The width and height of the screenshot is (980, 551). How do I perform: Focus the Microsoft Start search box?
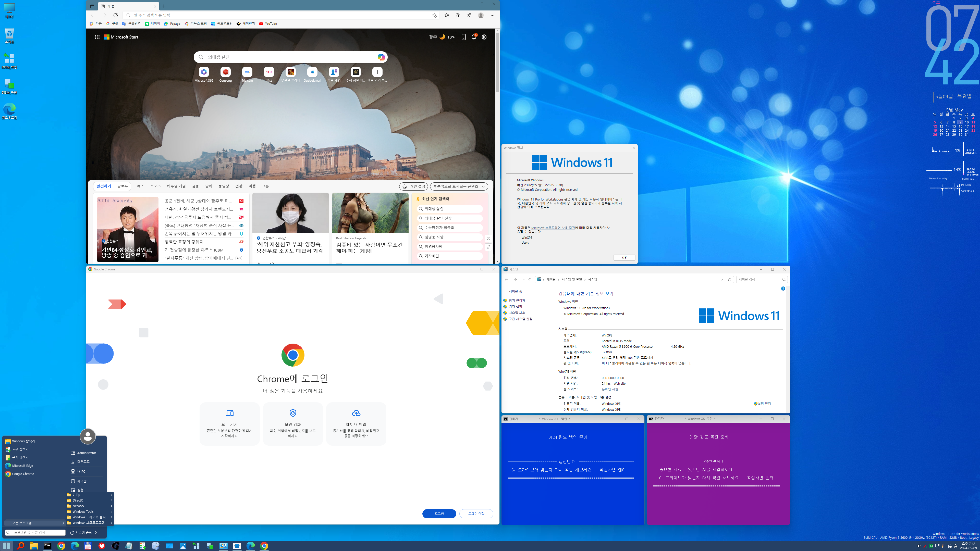[x=291, y=57]
